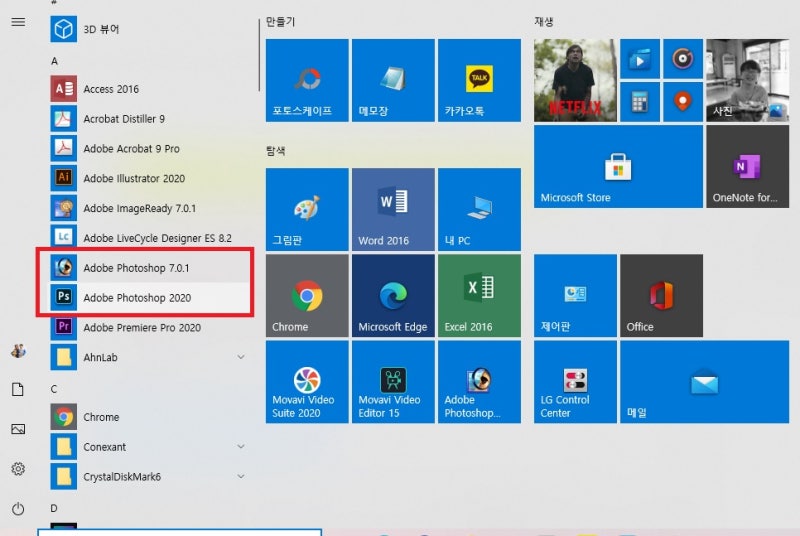Viewport: 800px width, 536px height.
Task: Open Settings gear icon
Action: click(18, 469)
